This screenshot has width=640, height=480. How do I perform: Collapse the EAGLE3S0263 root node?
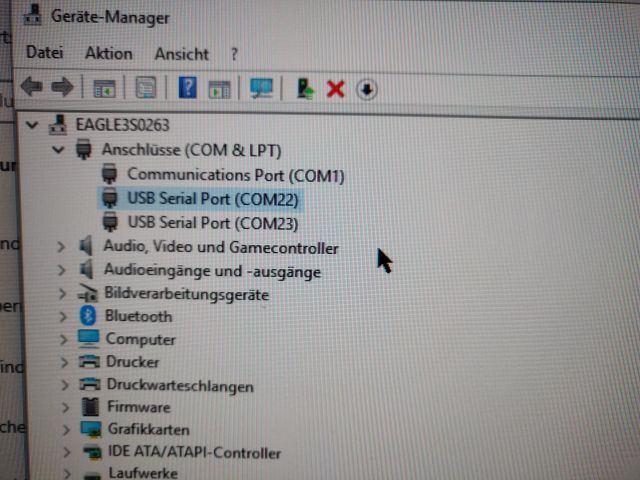[32, 124]
